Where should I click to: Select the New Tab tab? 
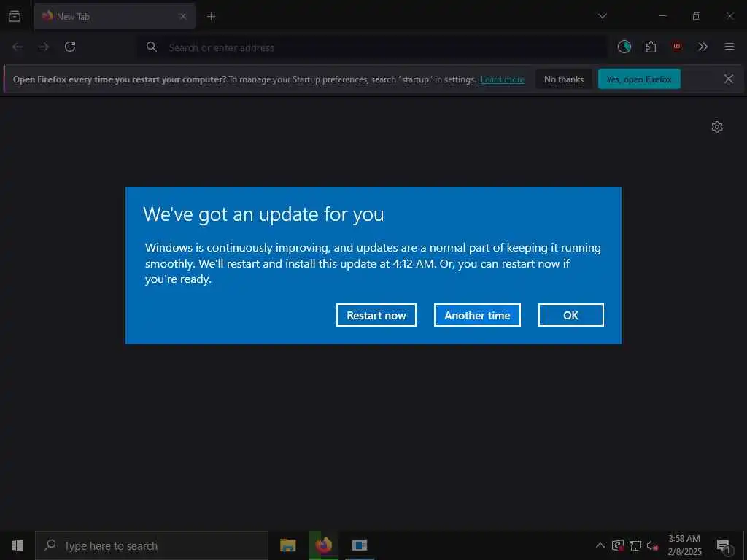(x=115, y=16)
